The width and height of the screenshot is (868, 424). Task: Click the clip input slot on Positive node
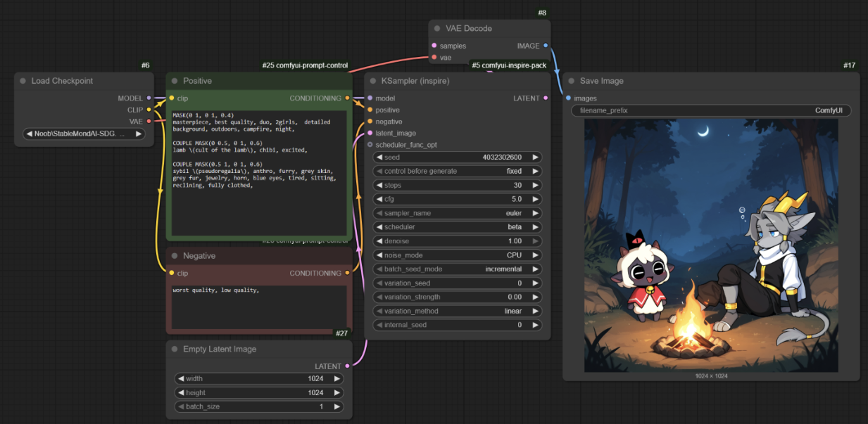coord(171,98)
